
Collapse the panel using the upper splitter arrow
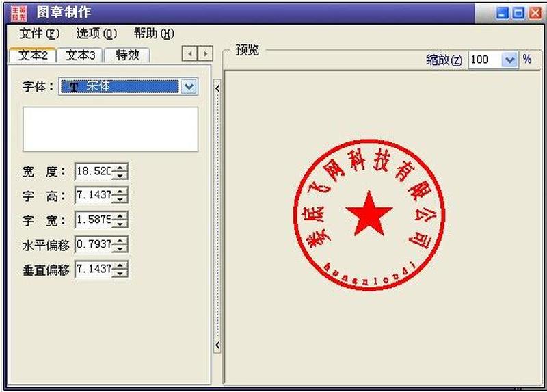[x=217, y=88]
